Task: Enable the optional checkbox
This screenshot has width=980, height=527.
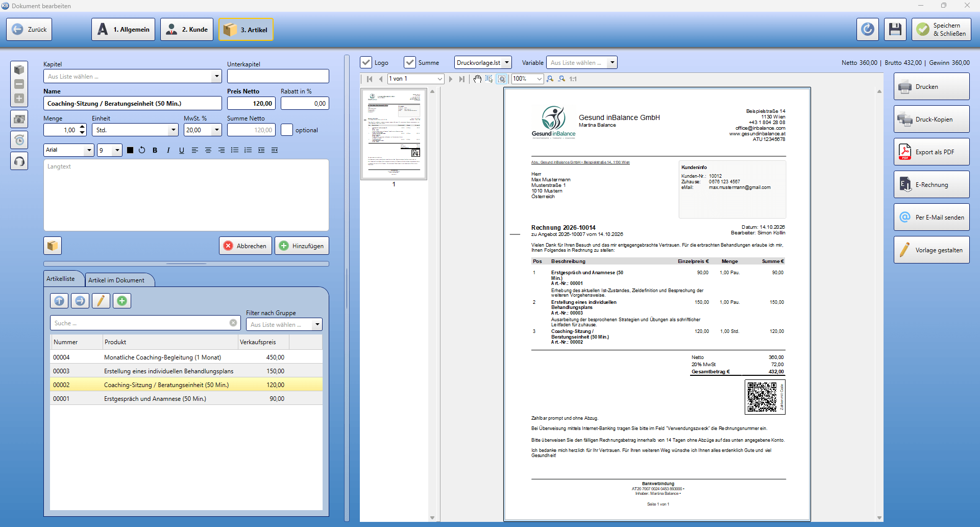Action: tap(287, 130)
